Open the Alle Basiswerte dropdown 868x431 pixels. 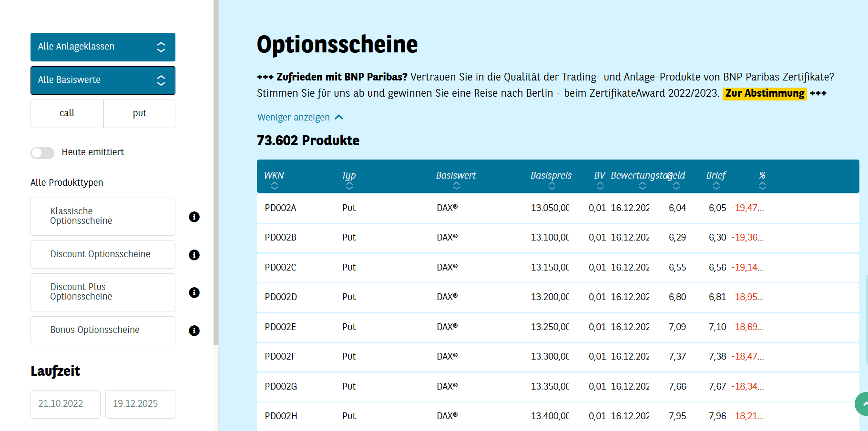click(102, 80)
